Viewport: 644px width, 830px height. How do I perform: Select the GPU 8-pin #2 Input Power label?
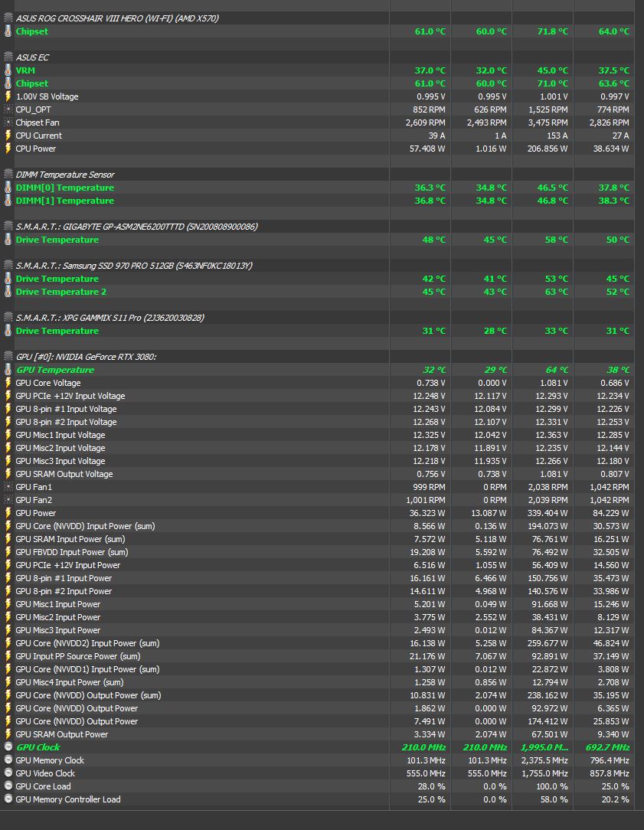(x=64, y=591)
